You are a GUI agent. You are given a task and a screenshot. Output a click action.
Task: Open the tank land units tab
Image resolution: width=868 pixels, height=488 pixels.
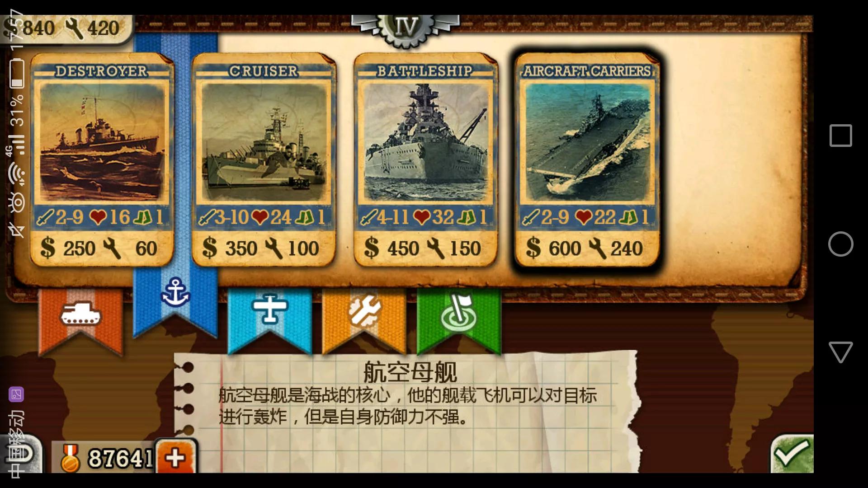[80, 321]
